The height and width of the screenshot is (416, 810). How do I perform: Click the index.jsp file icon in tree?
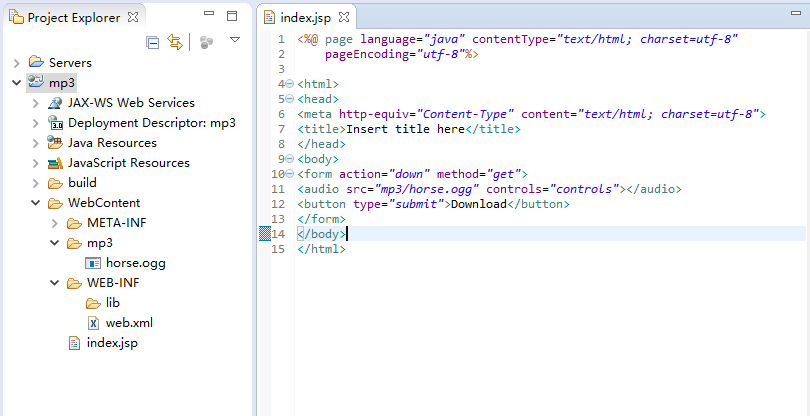tap(75, 343)
